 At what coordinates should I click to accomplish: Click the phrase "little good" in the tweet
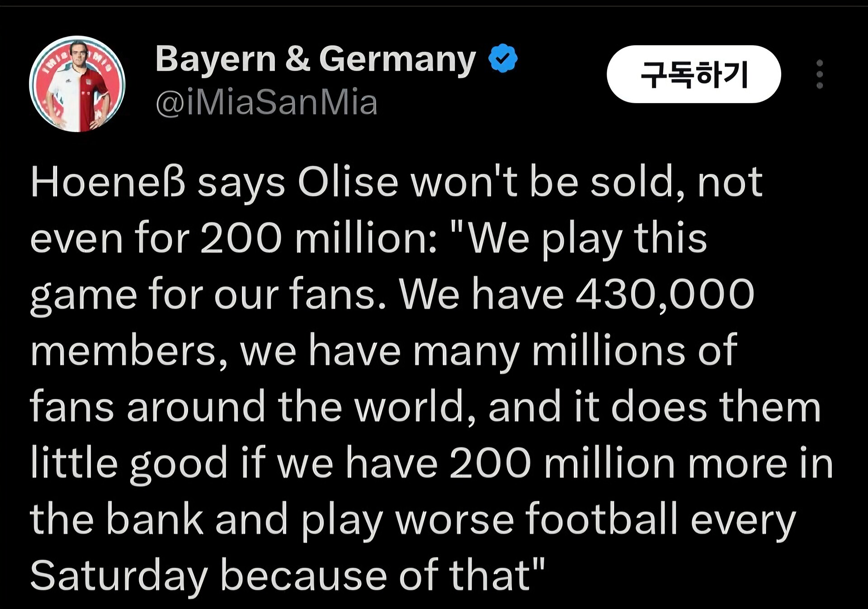pyautogui.click(x=129, y=463)
